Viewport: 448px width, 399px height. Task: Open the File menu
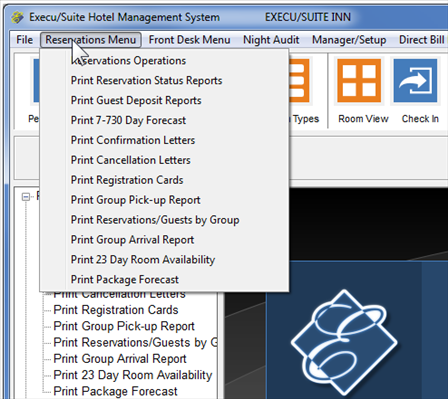(x=24, y=40)
